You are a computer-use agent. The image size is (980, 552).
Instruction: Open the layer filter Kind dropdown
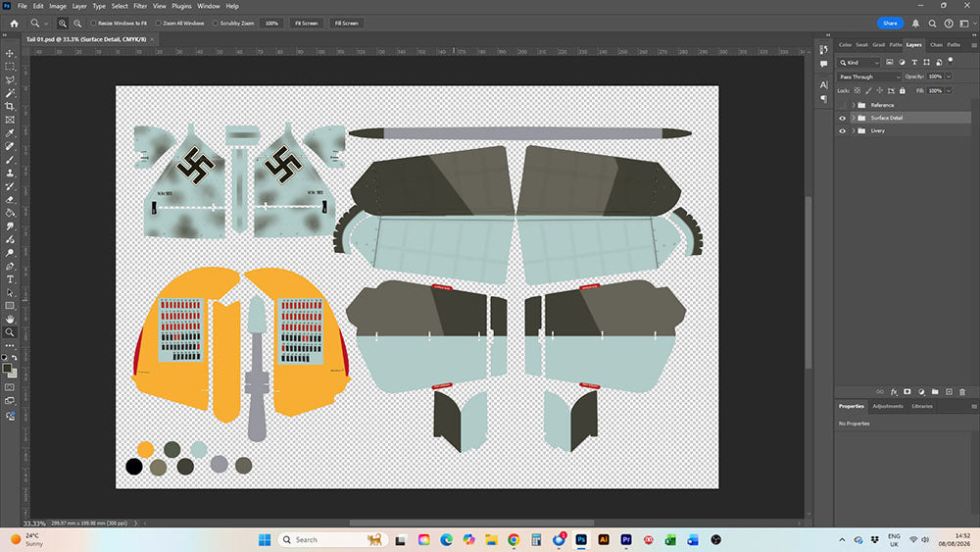tap(859, 63)
